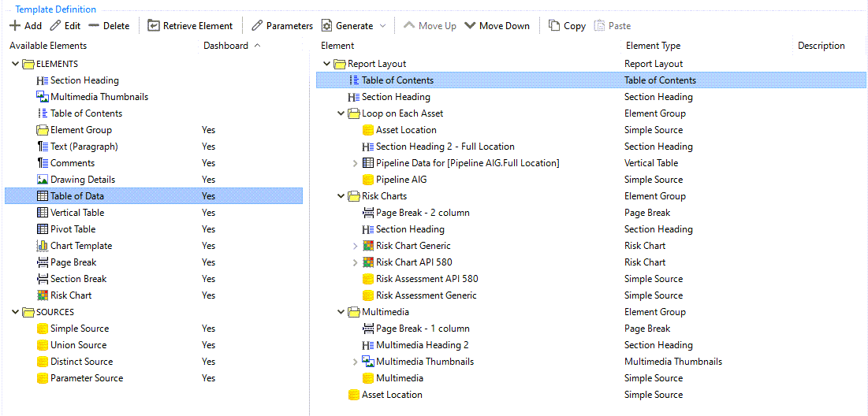Collapse the Multimedia element group
Viewport: 868px width, 416px height.
(341, 313)
